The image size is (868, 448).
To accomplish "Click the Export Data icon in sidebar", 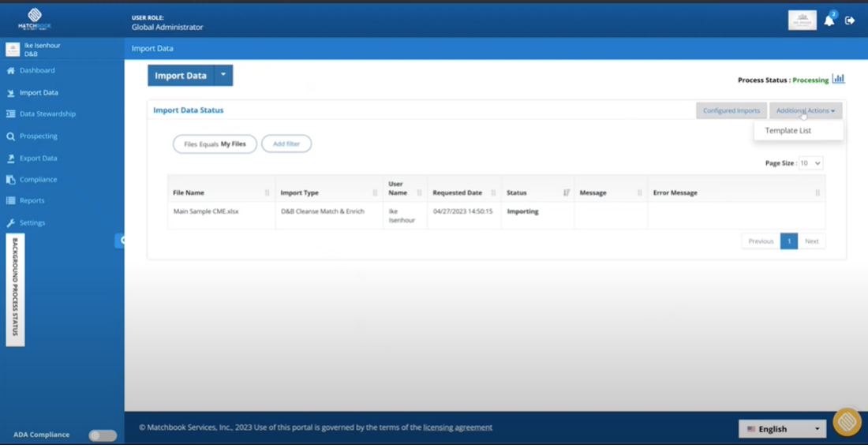I will point(10,159).
